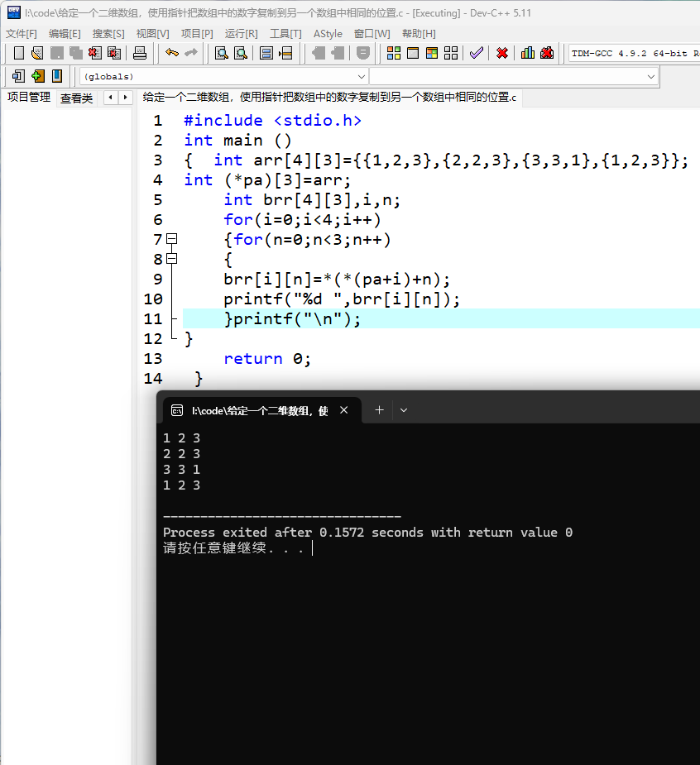The height and width of the screenshot is (765, 700).
Task: Open the Find magnifier tool
Action: coord(222,53)
